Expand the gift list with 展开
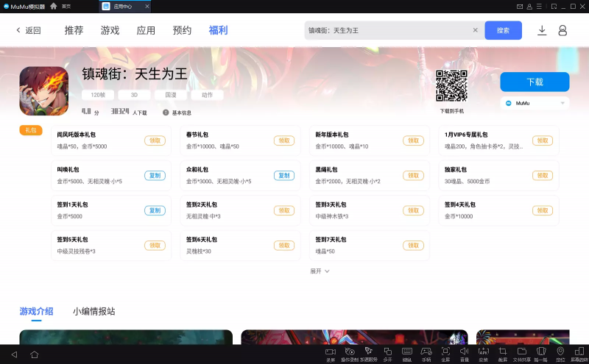 click(320, 271)
